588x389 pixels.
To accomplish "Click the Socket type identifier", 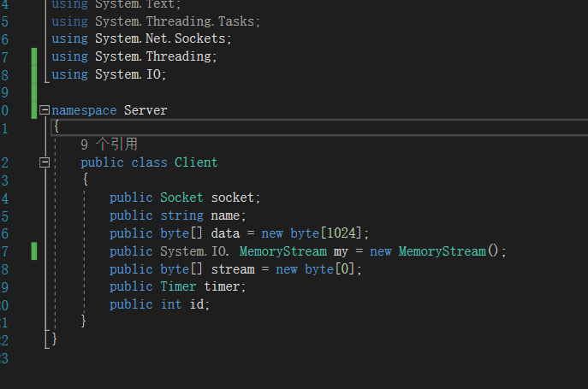I will click(181, 197).
